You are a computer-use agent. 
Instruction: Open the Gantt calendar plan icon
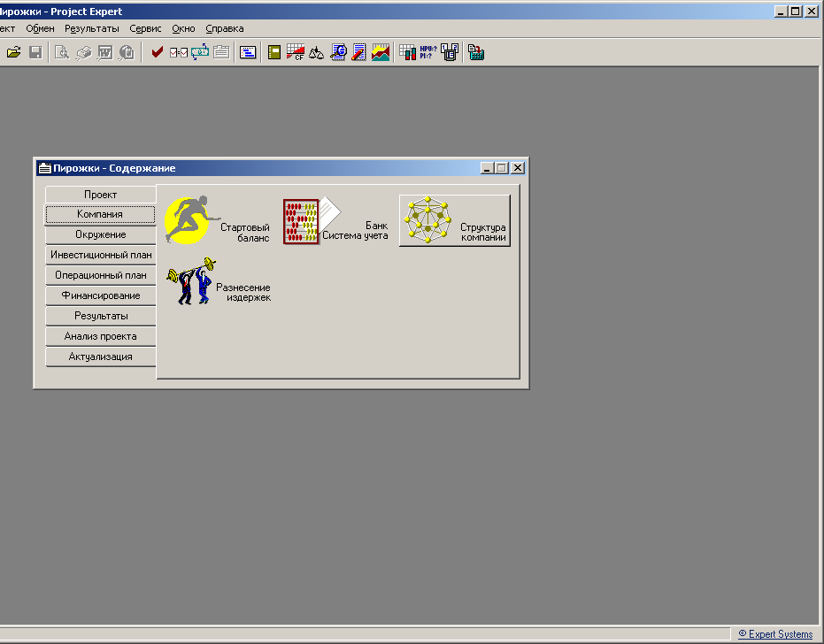pos(248,52)
